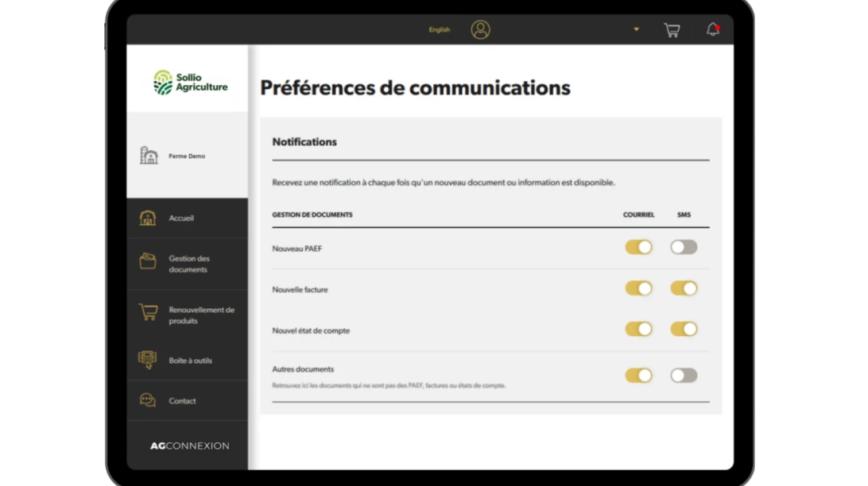Click the Renouvellement de produits cart icon
Viewport: 868px width, 486px height.
point(148,312)
